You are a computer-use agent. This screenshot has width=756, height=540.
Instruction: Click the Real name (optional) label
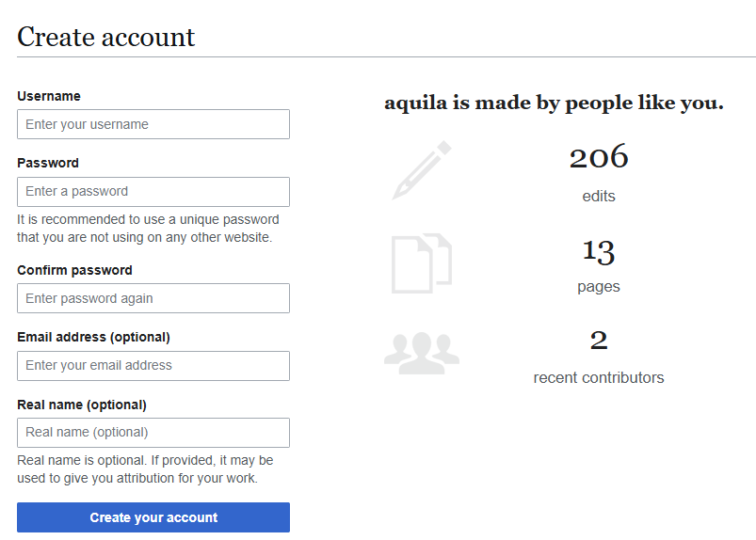click(82, 405)
